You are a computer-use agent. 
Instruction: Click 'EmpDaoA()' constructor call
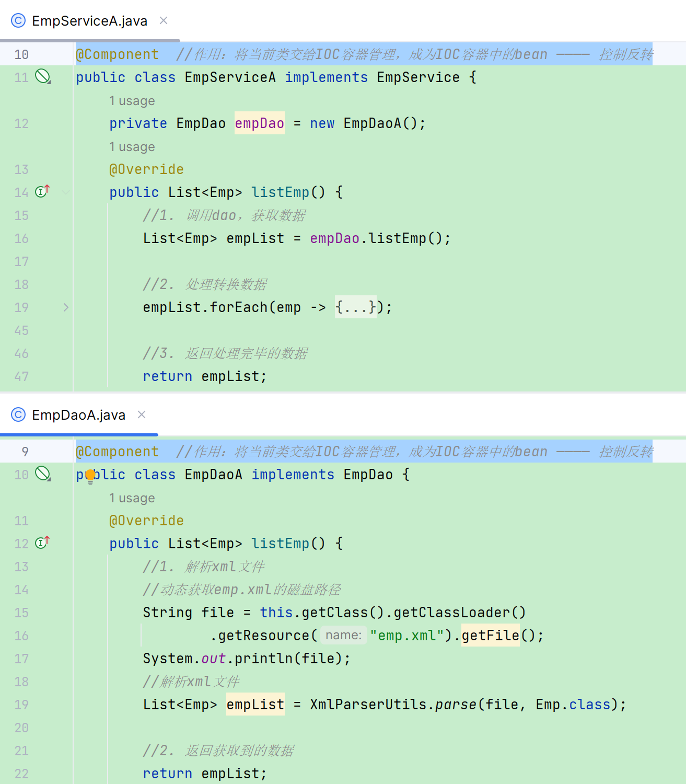(x=380, y=123)
